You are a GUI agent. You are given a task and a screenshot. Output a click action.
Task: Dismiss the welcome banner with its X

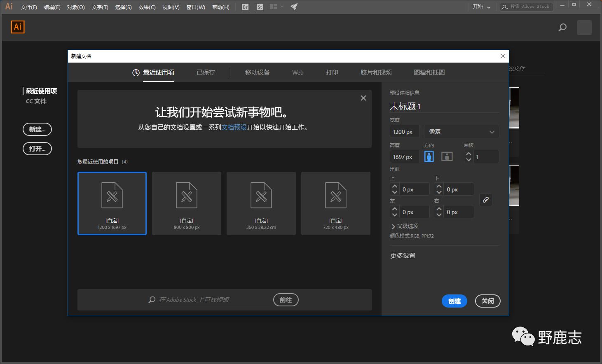(x=363, y=98)
